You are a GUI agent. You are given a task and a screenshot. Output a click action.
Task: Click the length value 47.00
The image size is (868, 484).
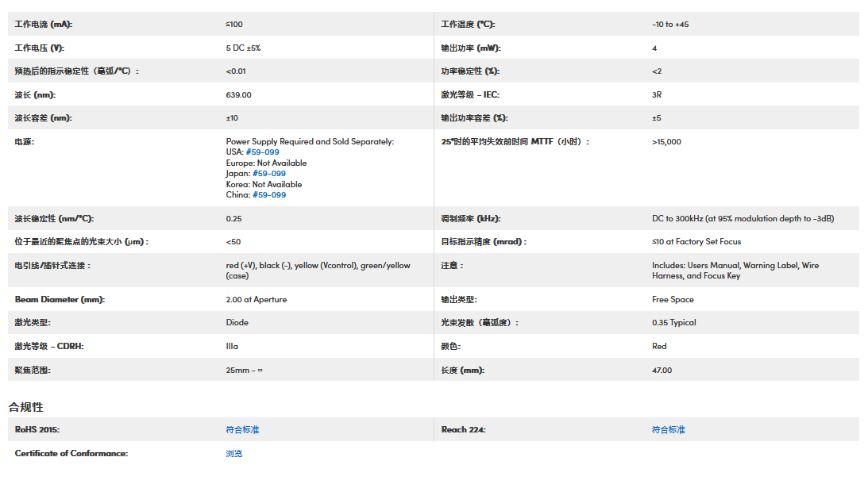pos(662,371)
